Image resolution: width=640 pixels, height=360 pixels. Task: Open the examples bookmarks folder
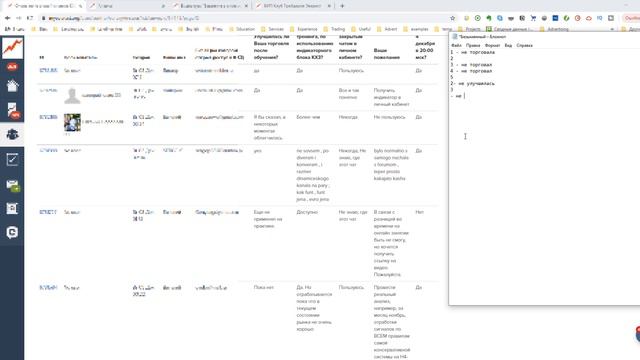(x=416, y=29)
